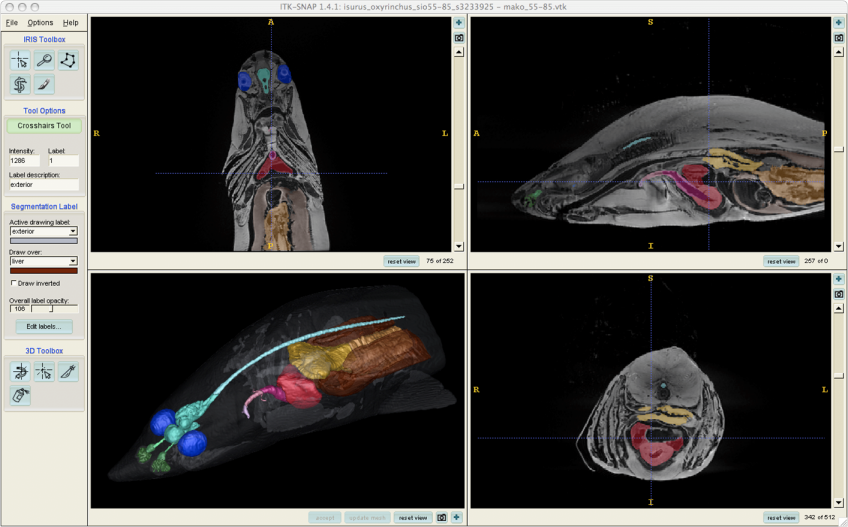Pick the Paintbrush tool in IRIS Toolbox

click(x=44, y=85)
